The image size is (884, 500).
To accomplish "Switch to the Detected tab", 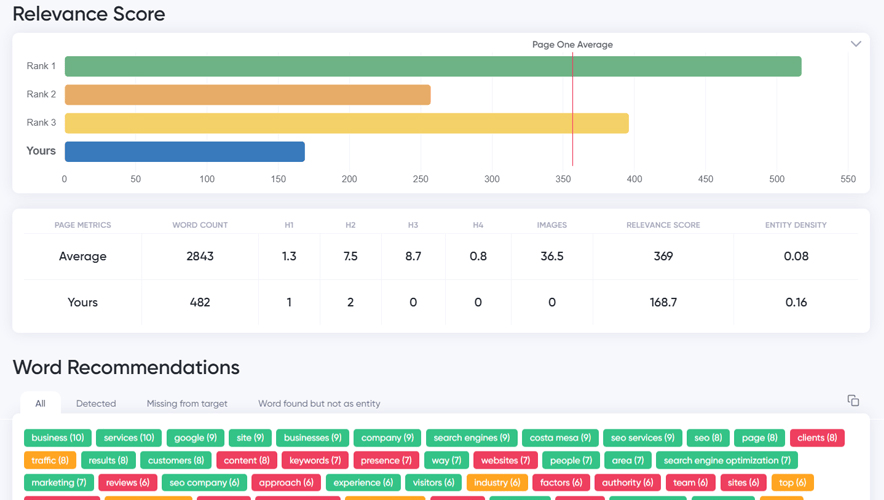I will click(96, 404).
